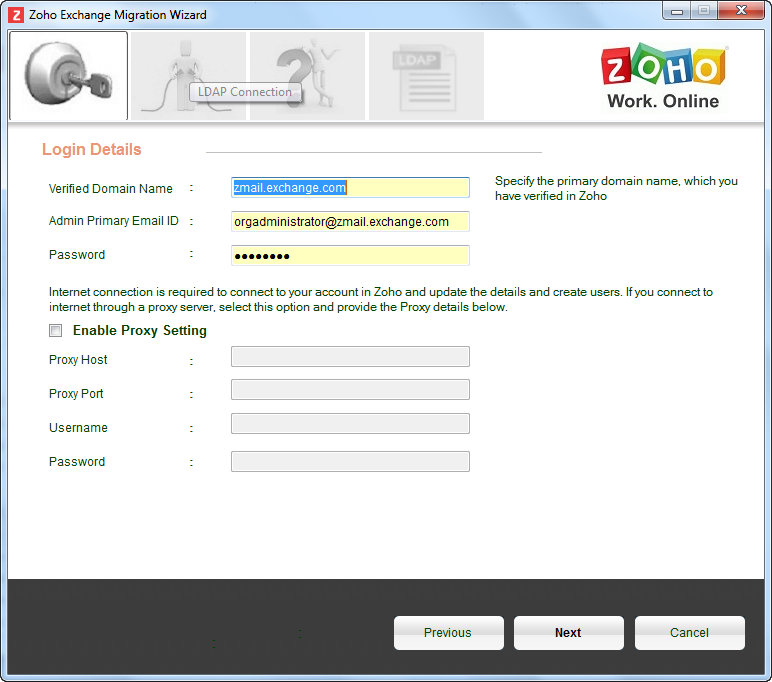Click the Zoho Work. Online logo
This screenshot has width=772, height=682.
tap(662, 77)
